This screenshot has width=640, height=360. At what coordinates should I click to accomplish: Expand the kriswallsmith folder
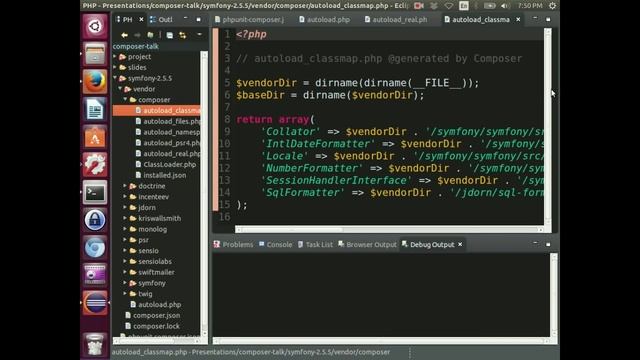tap(125, 218)
